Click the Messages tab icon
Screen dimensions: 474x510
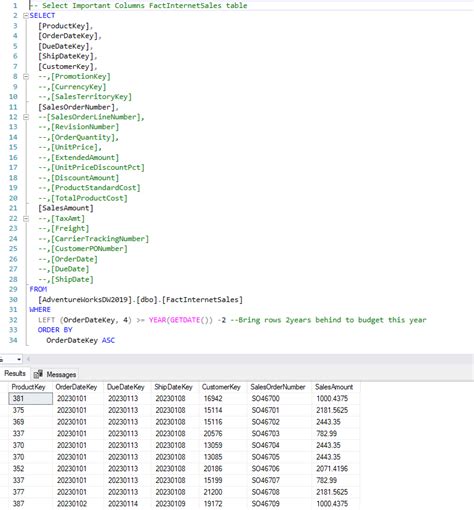38,374
